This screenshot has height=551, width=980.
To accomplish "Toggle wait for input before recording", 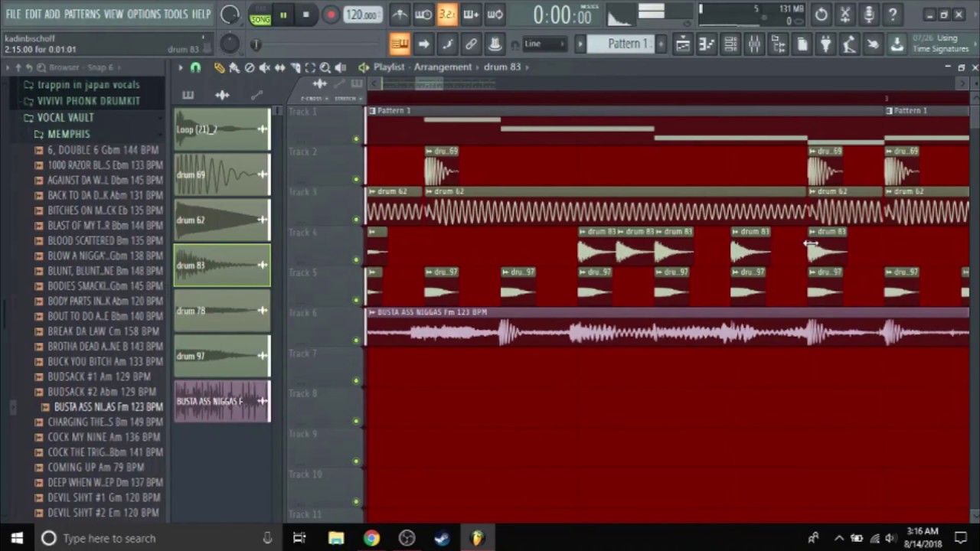I will (x=423, y=14).
